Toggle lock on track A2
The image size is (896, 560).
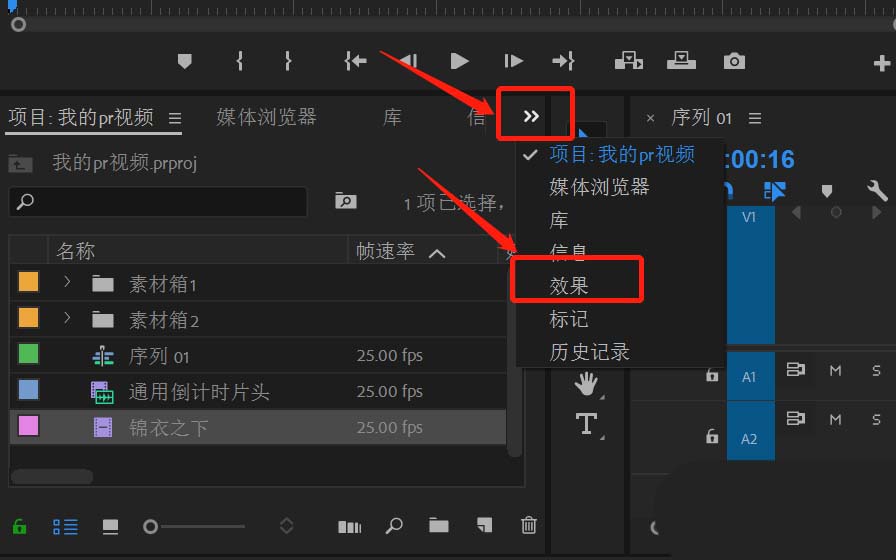coord(712,437)
